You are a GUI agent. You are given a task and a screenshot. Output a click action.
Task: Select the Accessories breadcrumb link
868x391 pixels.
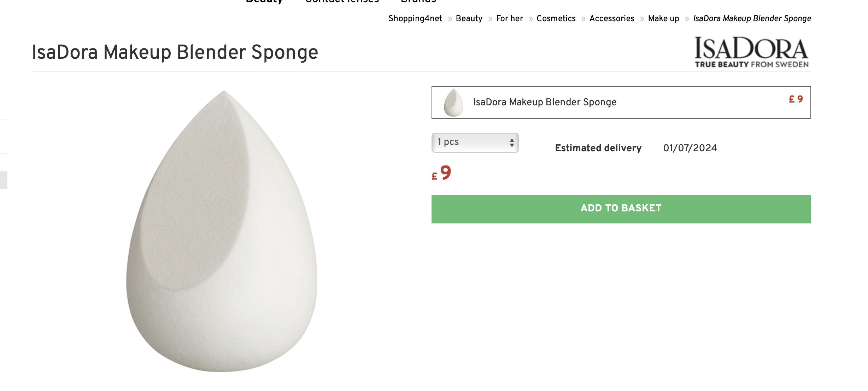click(x=612, y=18)
